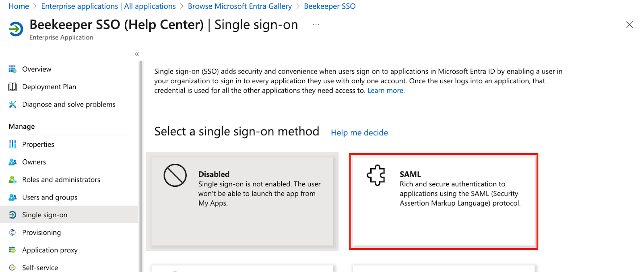Choose the SAML sign-on method card
Screen dimensions: 644x272
pyautogui.click(x=444, y=201)
